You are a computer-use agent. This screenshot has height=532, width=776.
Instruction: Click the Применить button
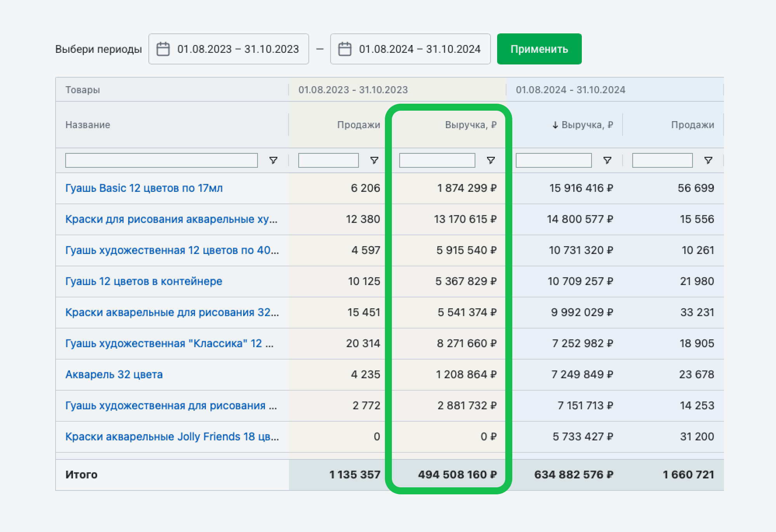click(539, 49)
